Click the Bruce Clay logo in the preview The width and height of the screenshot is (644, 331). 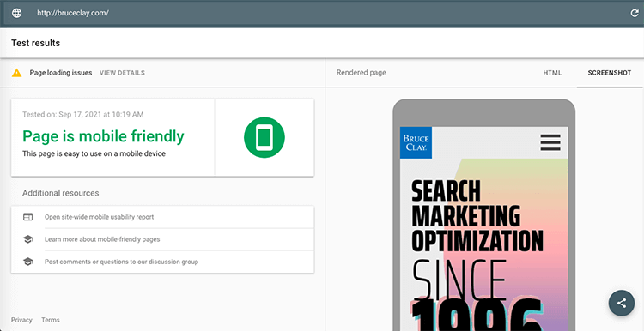tap(416, 142)
